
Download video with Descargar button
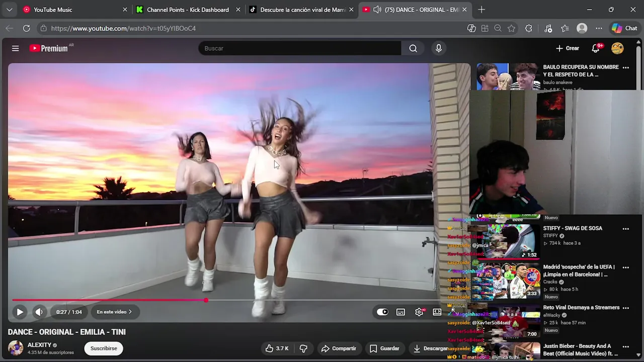[430, 348]
